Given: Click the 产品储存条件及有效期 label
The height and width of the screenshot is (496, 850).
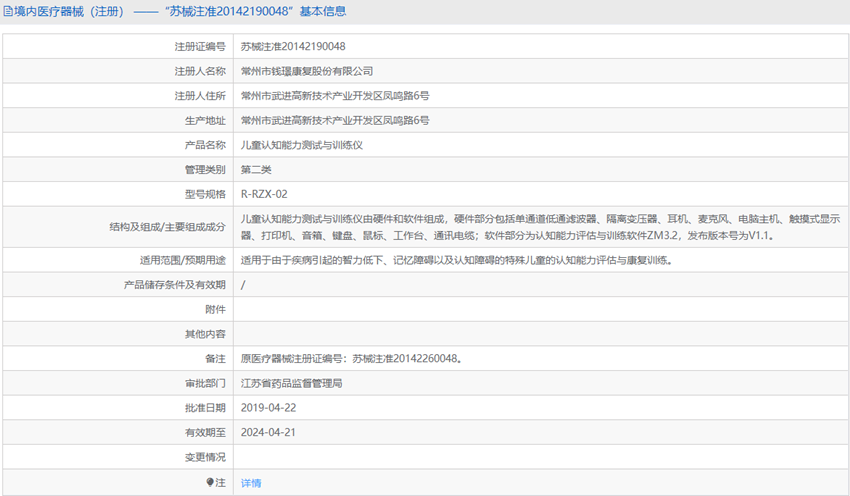Looking at the screenshot, I should [x=175, y=285].
